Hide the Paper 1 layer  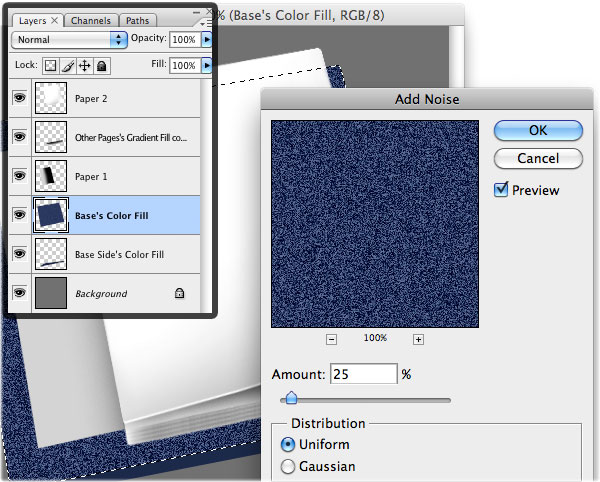pos(20,176)
